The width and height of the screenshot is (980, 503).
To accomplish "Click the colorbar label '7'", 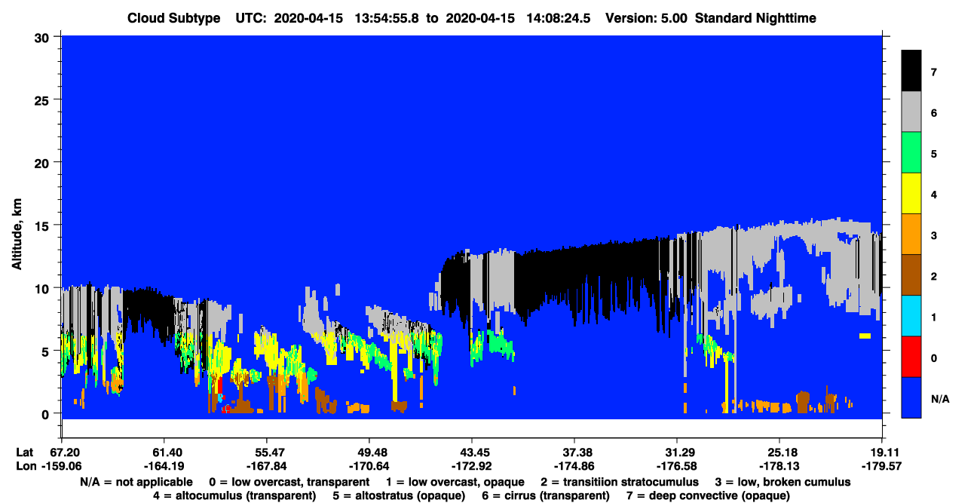I will tap(933, 72).
